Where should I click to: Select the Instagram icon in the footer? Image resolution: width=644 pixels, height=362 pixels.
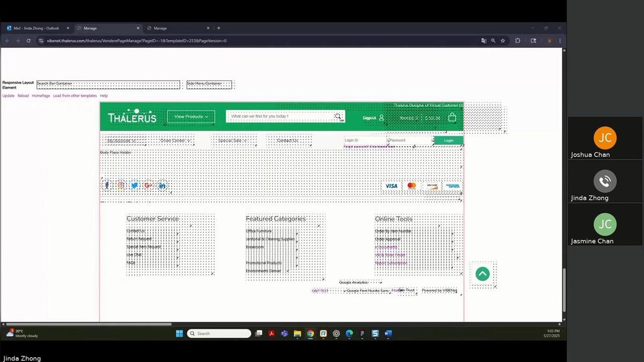[120, 185]
